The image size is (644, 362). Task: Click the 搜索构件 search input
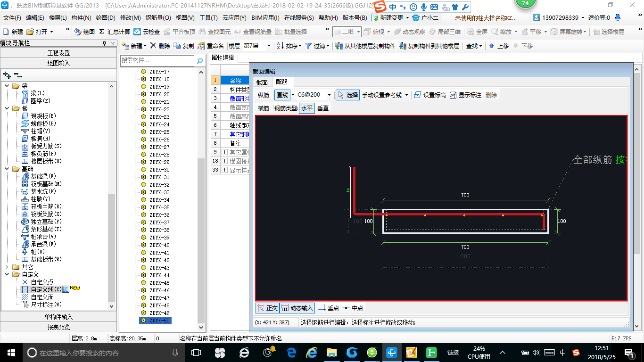[x=157, y=60]
